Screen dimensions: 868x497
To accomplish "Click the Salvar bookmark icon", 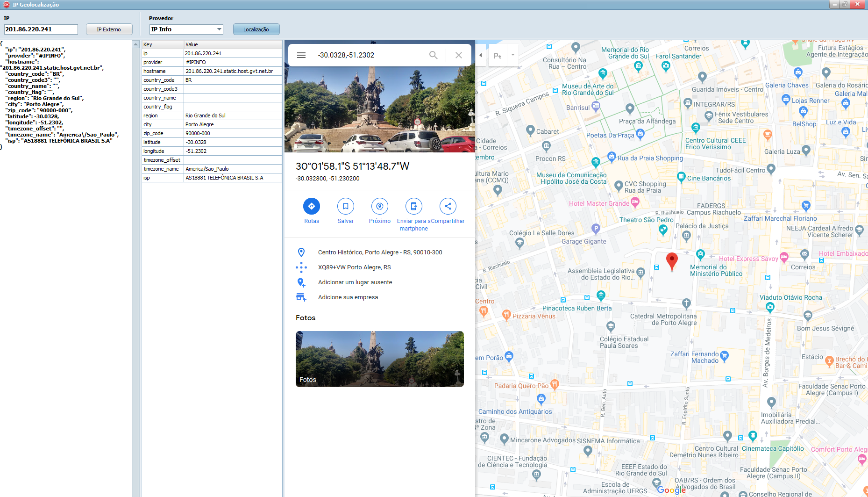I will [346, 206].
